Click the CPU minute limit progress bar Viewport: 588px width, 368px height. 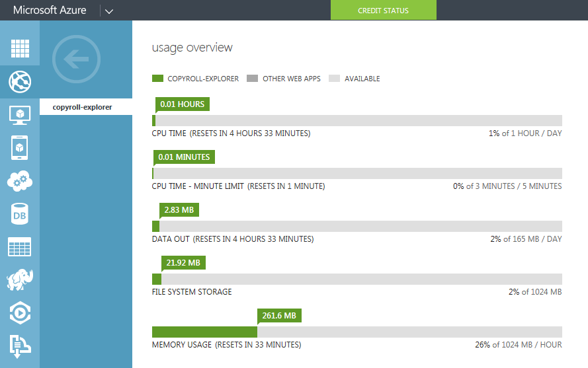[x=357, y=174]
